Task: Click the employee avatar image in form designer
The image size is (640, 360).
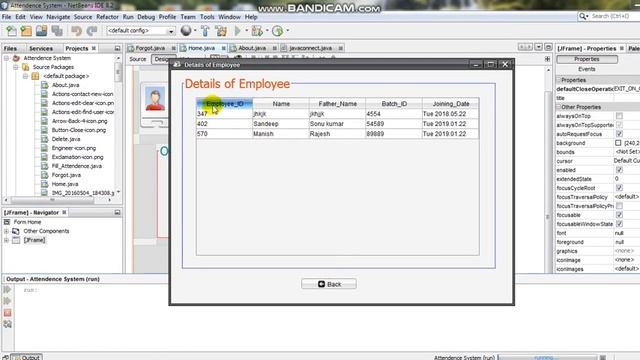Action: (155, 98)
